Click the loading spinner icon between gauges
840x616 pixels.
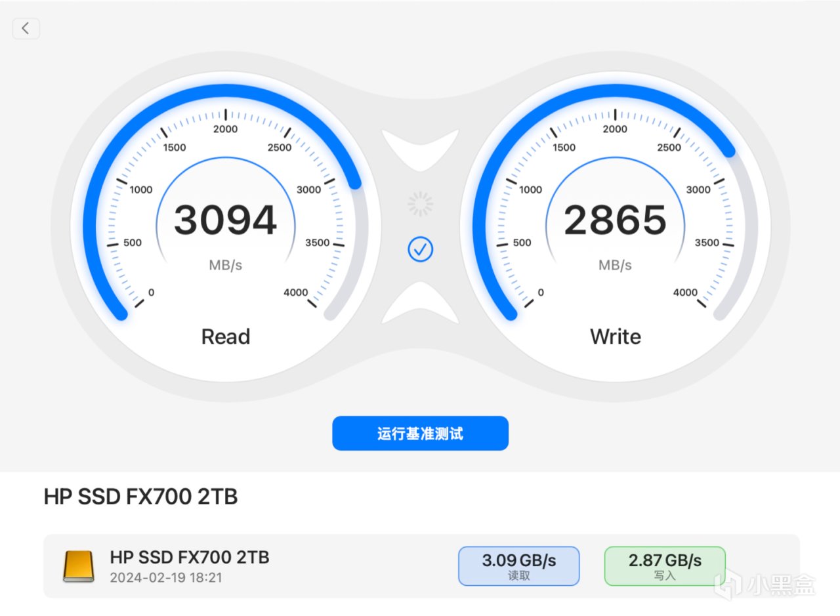coord(421,204)
